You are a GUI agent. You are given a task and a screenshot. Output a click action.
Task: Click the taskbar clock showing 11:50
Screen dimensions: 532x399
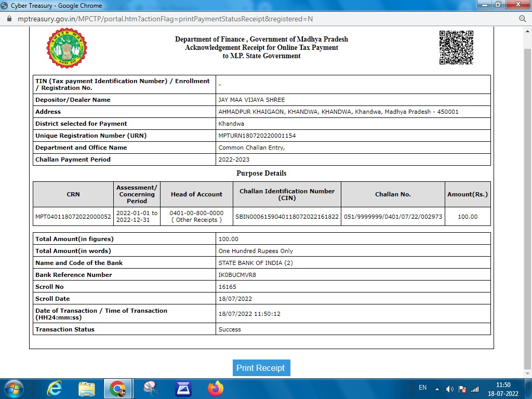[503, 389]
